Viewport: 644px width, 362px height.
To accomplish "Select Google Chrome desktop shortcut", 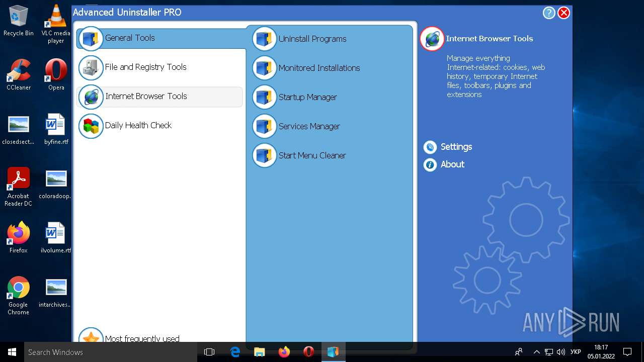I will [x=19, y=296].
